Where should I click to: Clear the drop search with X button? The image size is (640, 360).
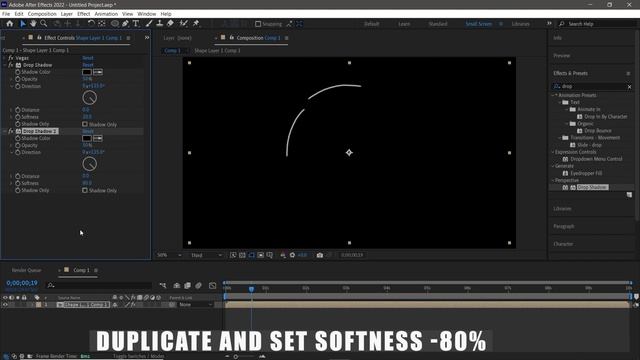point(629,87)
